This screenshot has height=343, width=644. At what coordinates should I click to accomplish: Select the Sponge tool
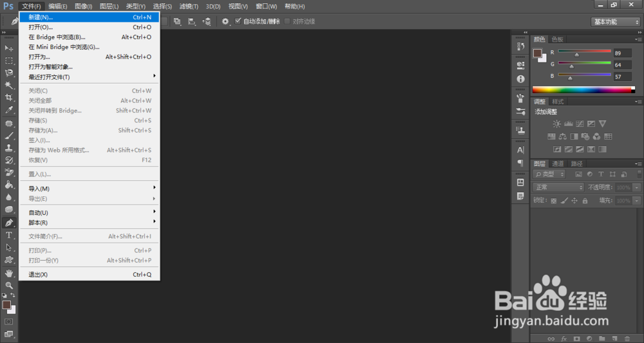pos(8,209)
